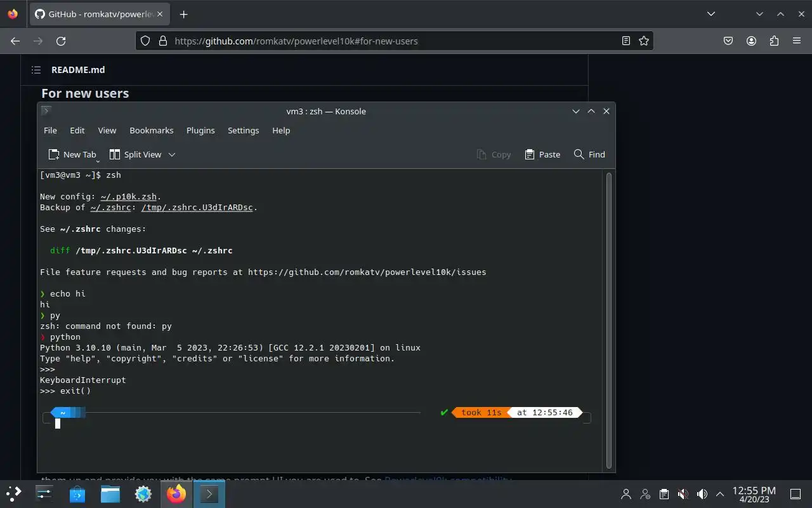This screenshot has width=812, height=508.
Task: Click the tracking protection shield icon
Action: [x=145, y=41]
